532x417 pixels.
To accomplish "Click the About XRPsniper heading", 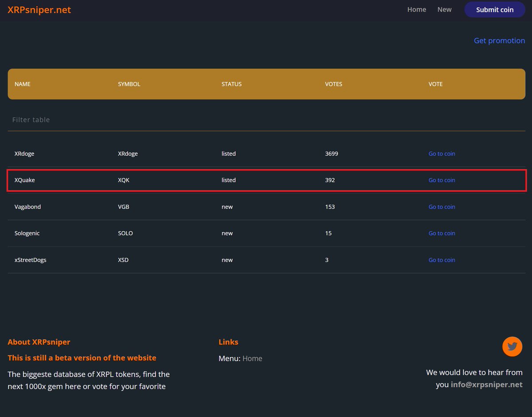I will click(x=39, y=342).
